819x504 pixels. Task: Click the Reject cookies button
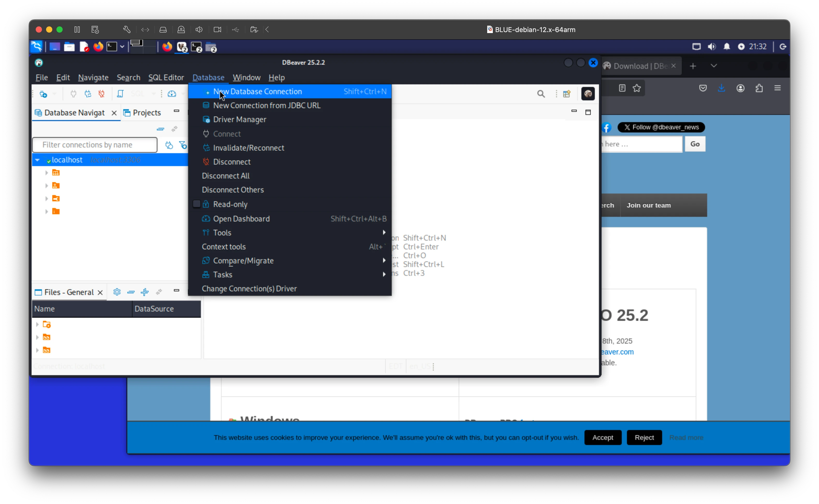[644, 437]
